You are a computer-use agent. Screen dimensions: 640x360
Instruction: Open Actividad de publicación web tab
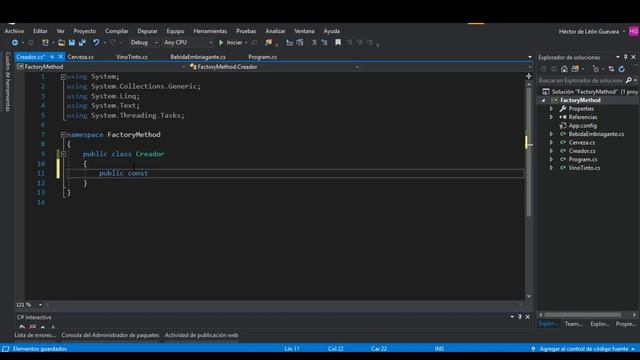coord(201,335)
